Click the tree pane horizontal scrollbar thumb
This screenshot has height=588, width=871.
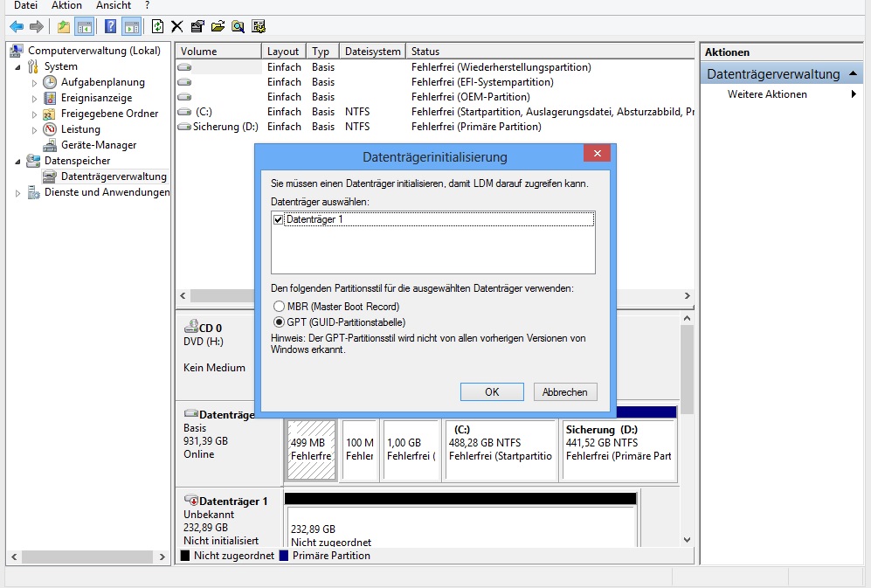click(86, 557)
